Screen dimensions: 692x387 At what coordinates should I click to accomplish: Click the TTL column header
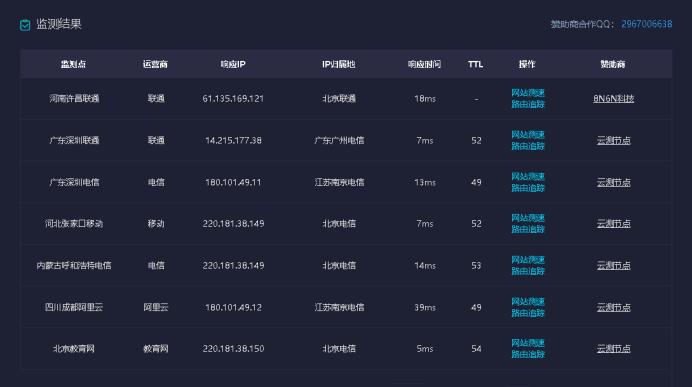click(476, 64)
